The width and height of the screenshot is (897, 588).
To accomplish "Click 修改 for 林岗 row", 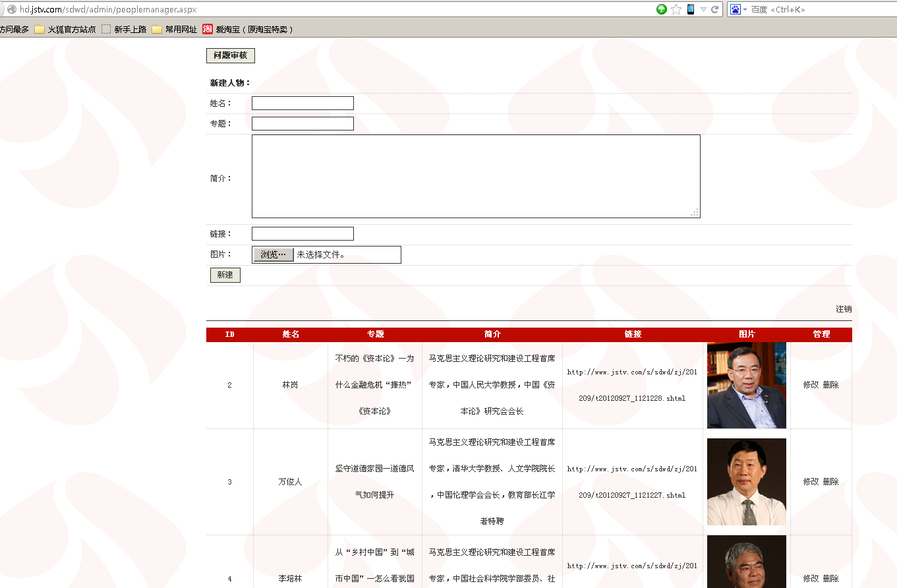I will [811, 385].
